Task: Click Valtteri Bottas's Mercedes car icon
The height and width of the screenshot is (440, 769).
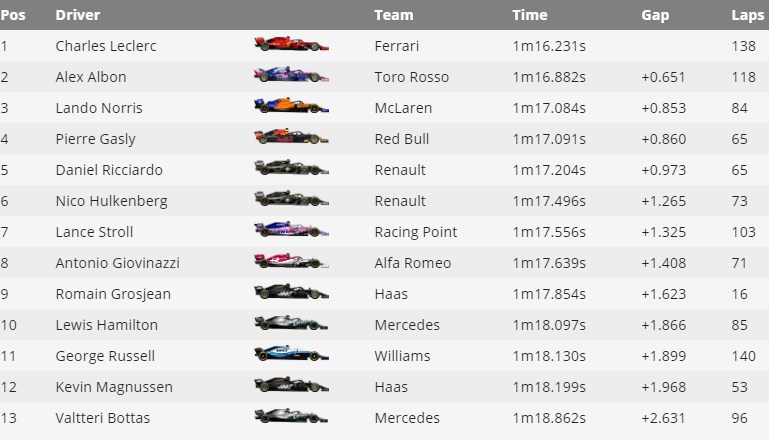Action: [291, 417]
